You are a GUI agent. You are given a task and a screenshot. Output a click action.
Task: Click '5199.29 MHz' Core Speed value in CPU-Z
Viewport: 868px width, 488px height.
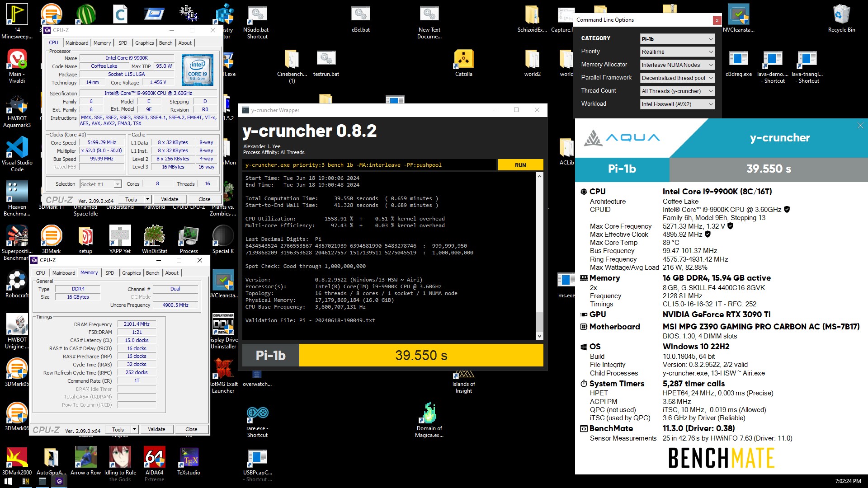tap(102, 142)
